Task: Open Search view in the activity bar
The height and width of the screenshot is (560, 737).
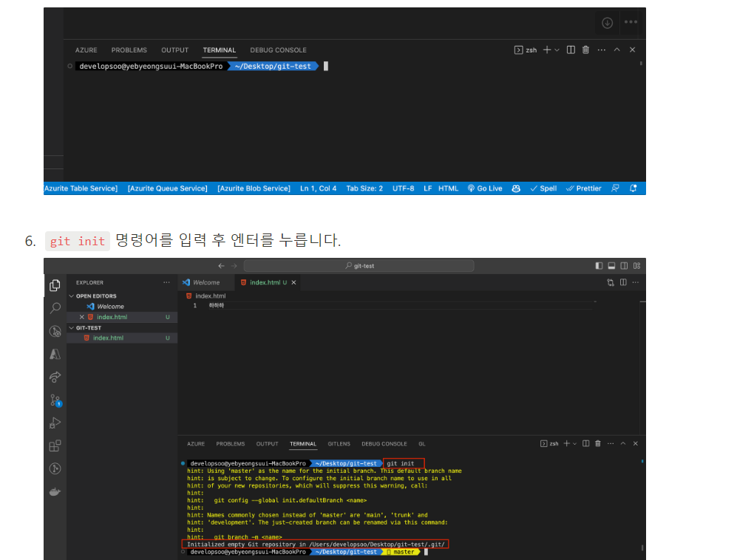Action: pyautogui.click(x=55, y=308)
